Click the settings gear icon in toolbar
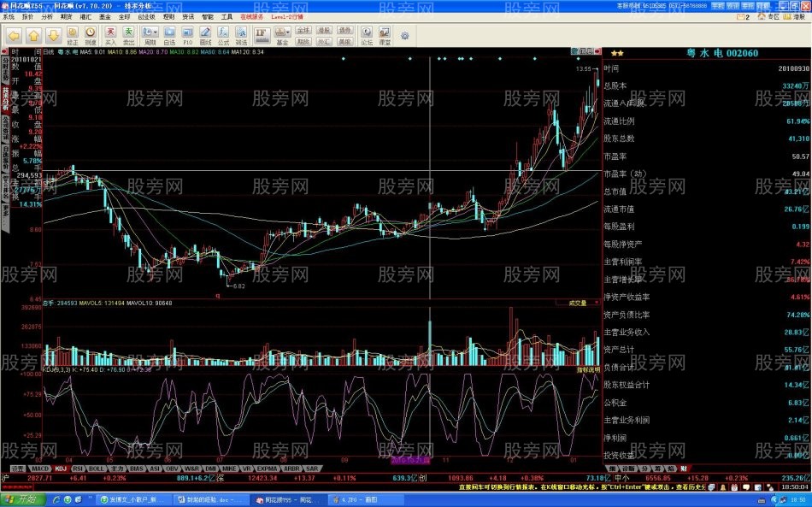Image resolution: width=812 pixels, height=507 pixels. [405, 36]
